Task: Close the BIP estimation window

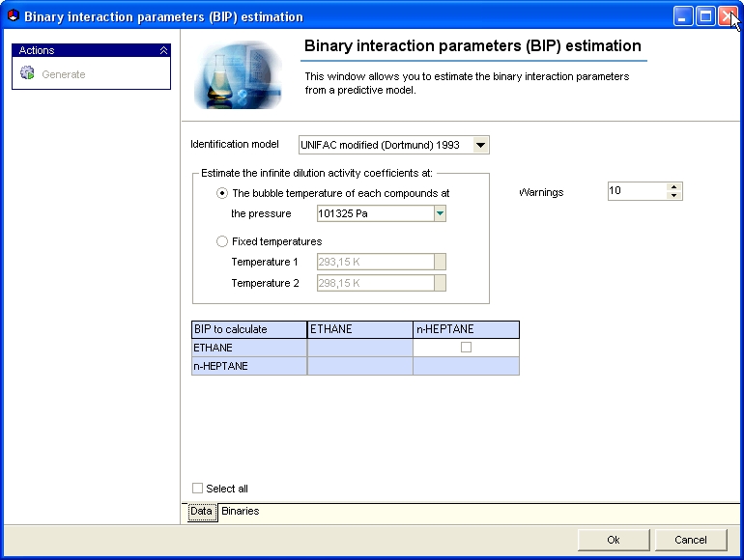Action: (x=728, y=16)
